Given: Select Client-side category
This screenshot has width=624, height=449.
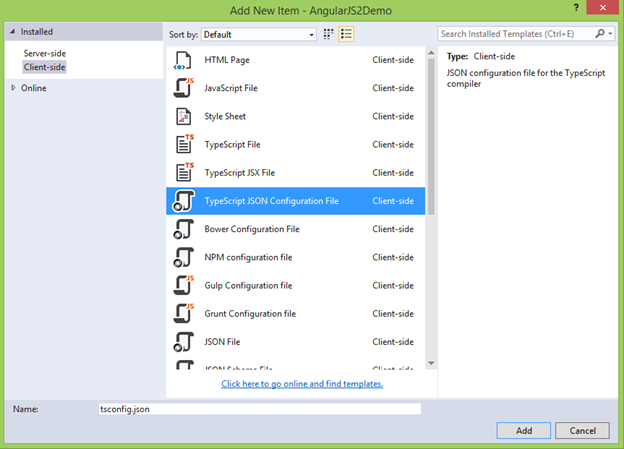Looking at the screenshot, I should click(x=45, y=67).
